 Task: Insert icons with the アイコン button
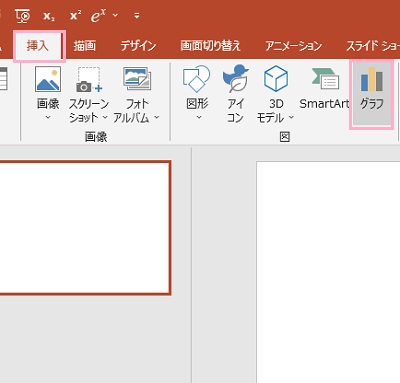pyautogui.click(x=235, y=93)
